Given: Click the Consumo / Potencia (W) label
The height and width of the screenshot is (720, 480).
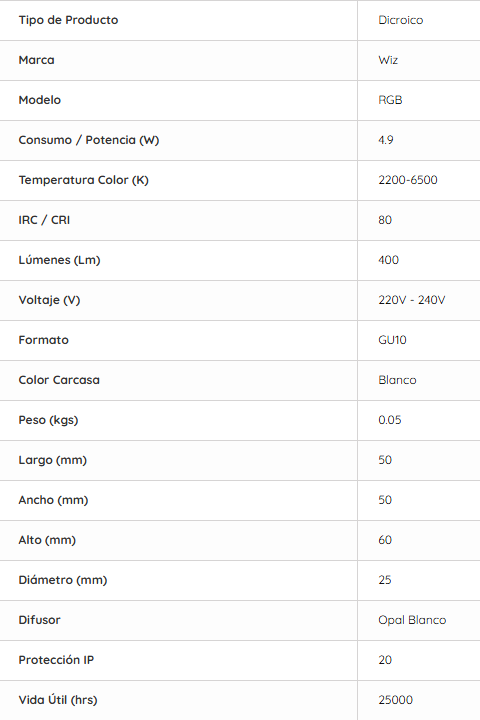Looking at the screenshot, I should [89, 140].
